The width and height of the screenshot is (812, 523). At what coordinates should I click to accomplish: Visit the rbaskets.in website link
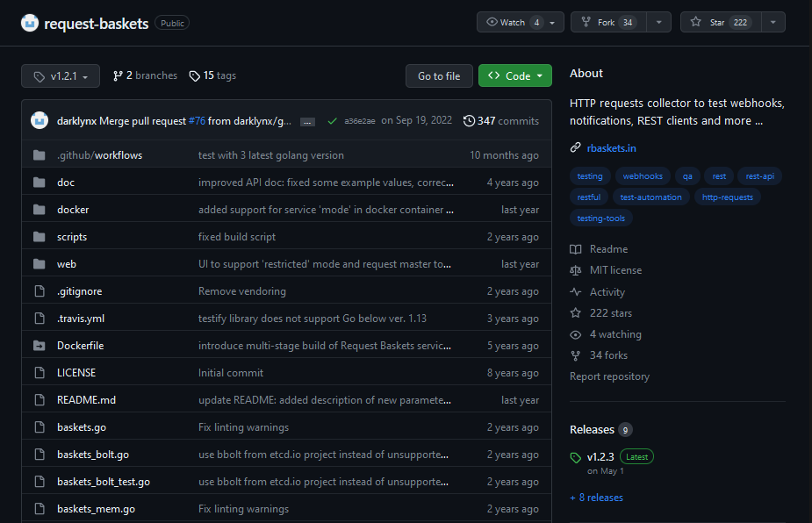pos(611,148)
